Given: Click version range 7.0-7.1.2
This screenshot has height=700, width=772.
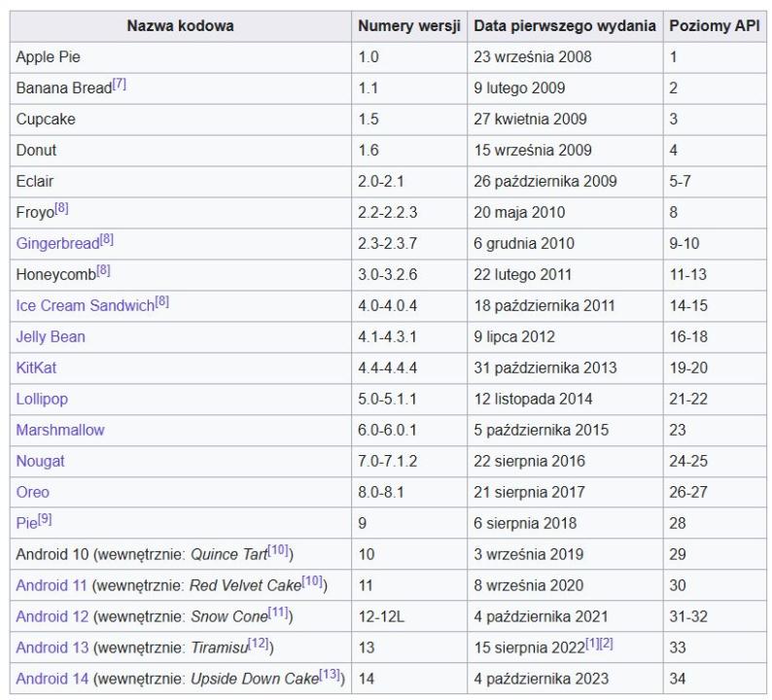Looking at the screenshot, I should tap(388, 461).
